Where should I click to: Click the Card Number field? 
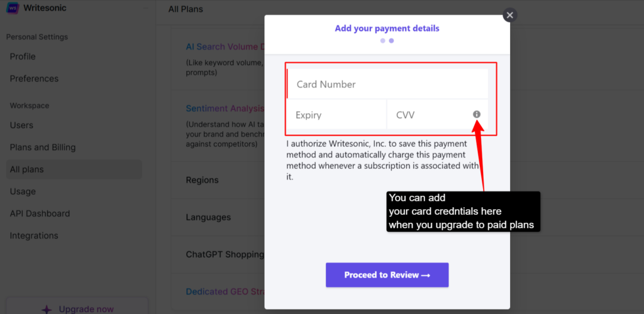click(x=387, y=84)
